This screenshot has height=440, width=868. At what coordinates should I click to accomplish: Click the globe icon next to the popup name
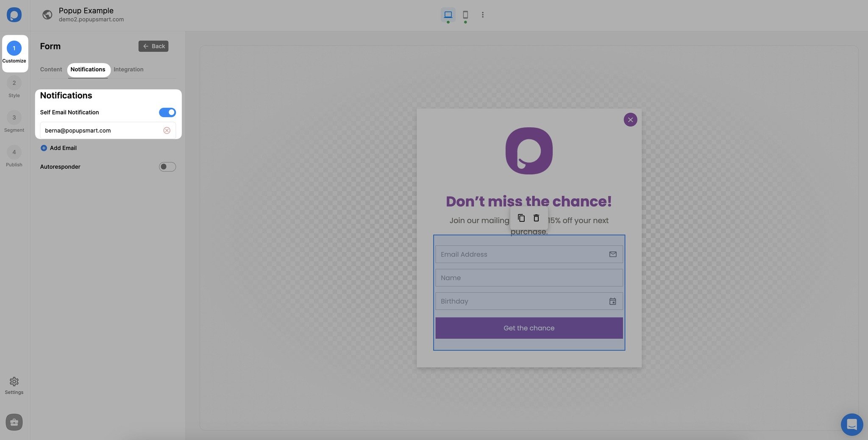47,14
